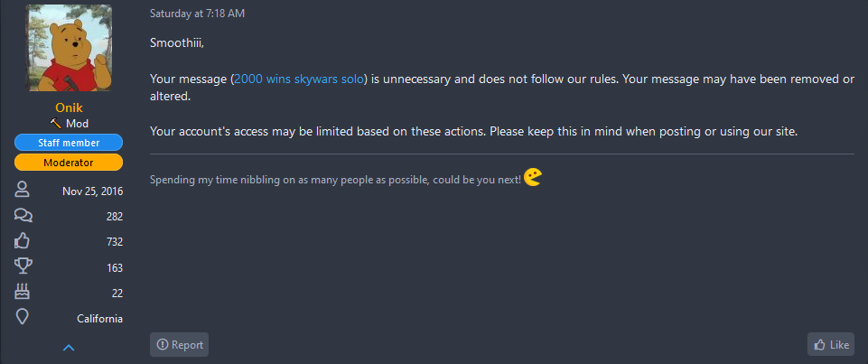Viewport: 868px width, 364px height.
Task: Click the hammer icon beside Mod
Action: (x=55, y=124)
